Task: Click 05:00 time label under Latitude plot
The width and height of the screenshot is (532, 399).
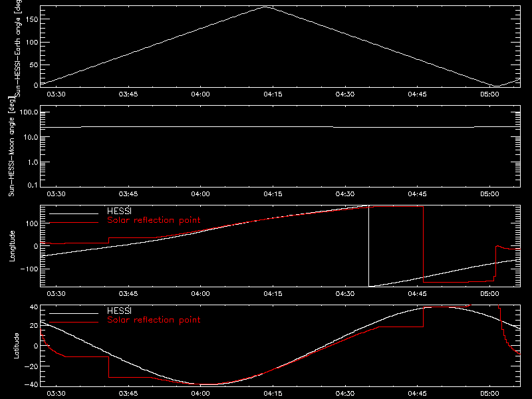Action: (489, 393)
